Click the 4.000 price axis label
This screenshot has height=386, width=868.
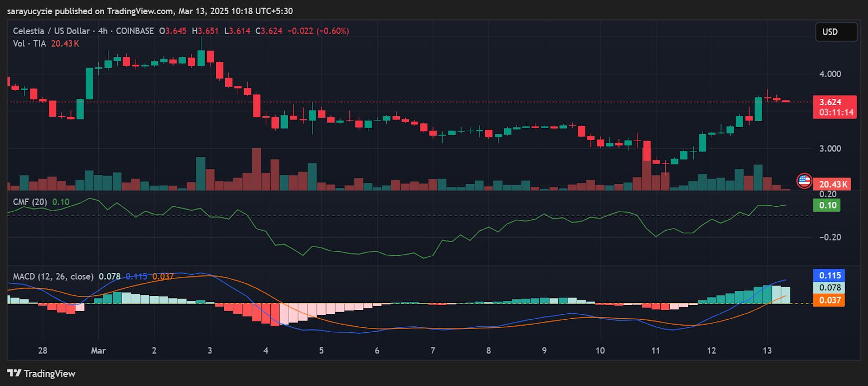pos(830,74)
